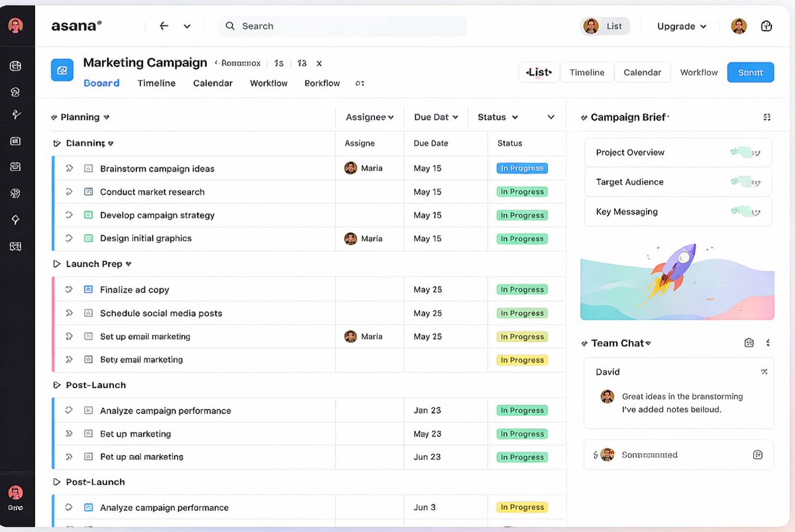Open Calendar tab beside Worktlow
Viewport: 795px width, 532px height.
click(213, 83)
